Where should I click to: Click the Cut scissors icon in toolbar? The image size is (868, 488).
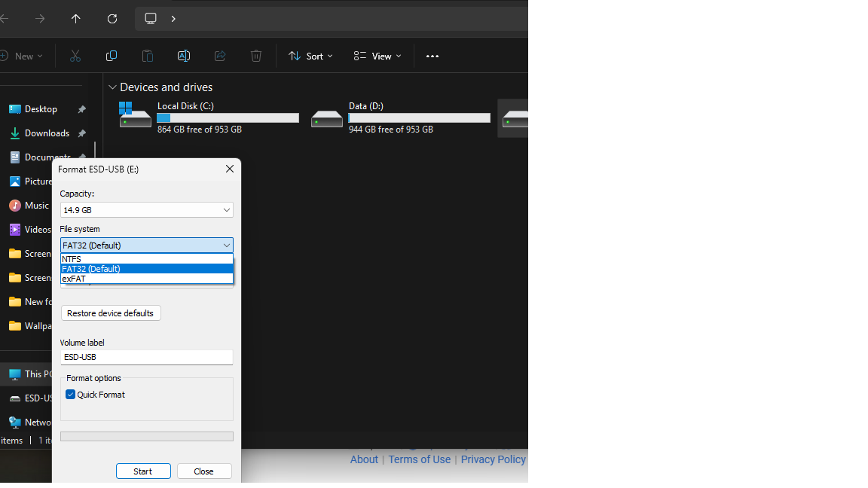point(75,56)
